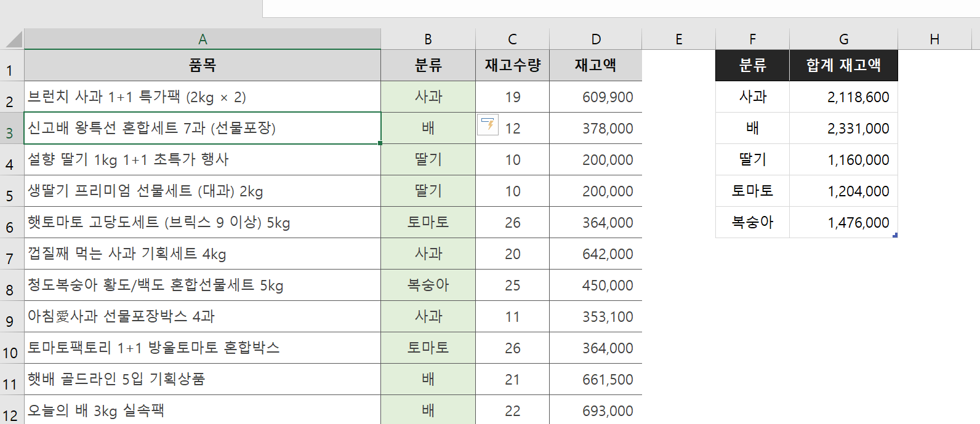Screen dimensions: 980x424
Task: Click quantity cell 11
Action: coord(512,316)
